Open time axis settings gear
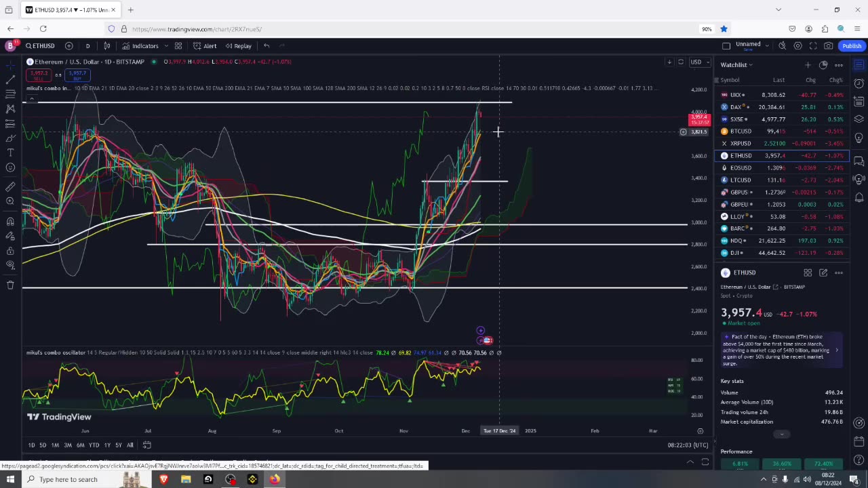This screenshot has height=488, width=868. coord(701,431)
